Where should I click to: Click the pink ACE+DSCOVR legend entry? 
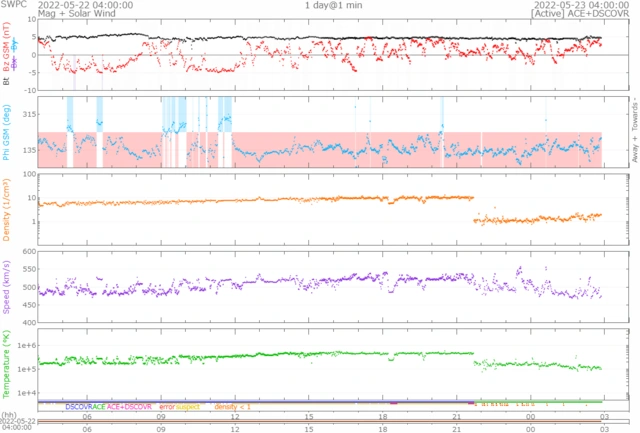[x=129, y=407]
